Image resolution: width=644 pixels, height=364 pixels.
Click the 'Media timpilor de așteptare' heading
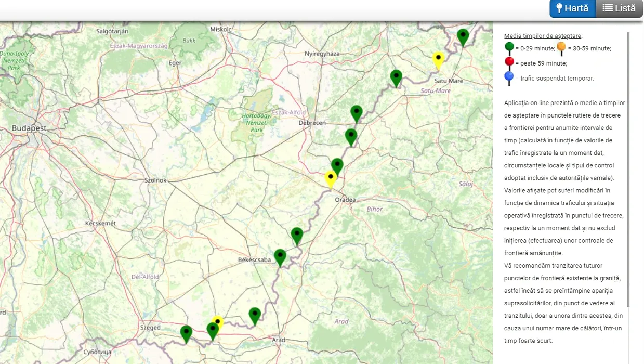click(x=543, y=36)
